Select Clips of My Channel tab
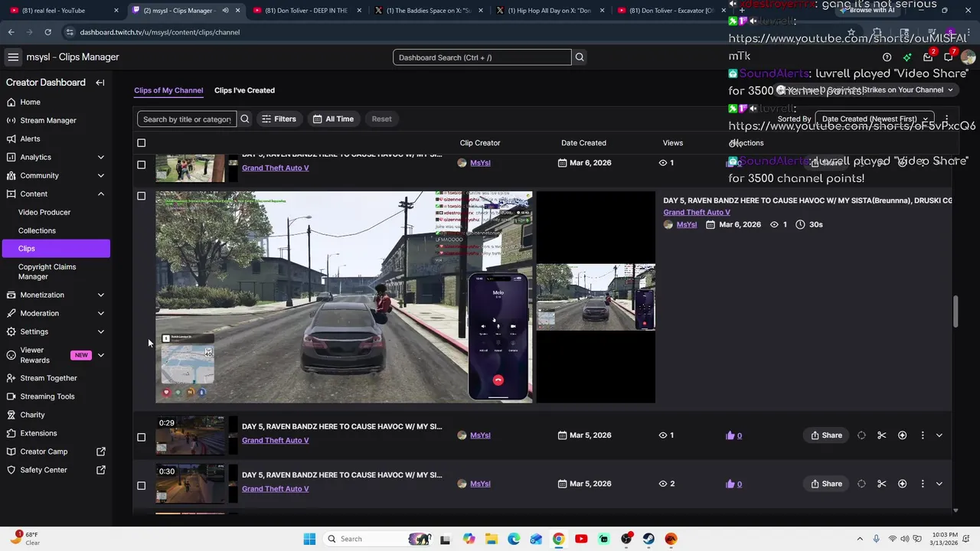Screen dimensions: 980x551 [168, 90]
